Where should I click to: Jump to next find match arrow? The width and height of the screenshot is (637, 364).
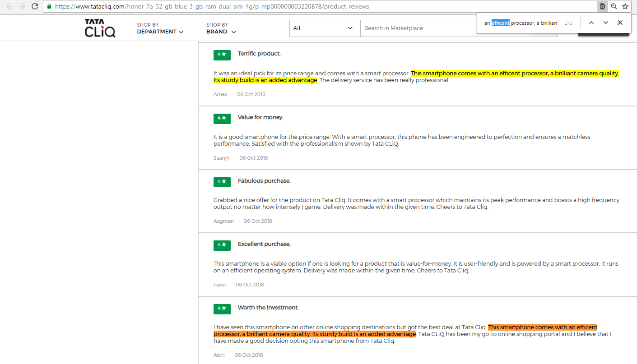pos(605,23)
